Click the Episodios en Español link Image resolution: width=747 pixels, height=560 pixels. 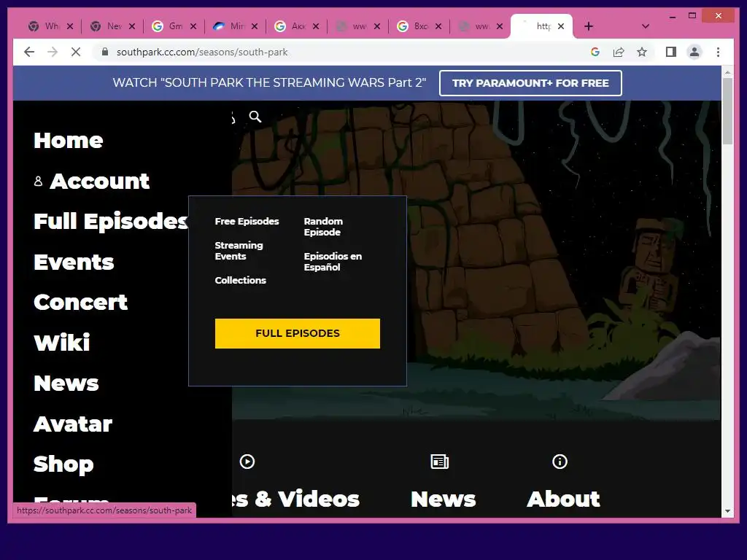[x=333, y=262]
